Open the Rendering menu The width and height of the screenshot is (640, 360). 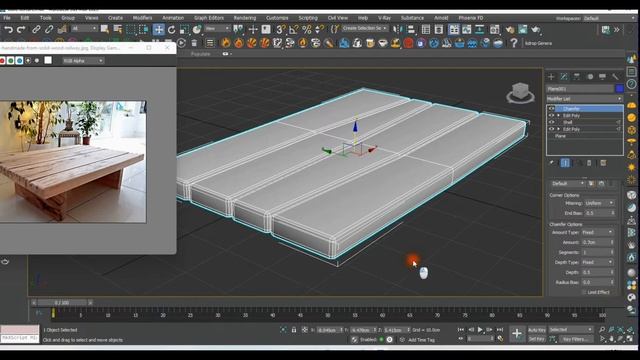tap(244, 18)
